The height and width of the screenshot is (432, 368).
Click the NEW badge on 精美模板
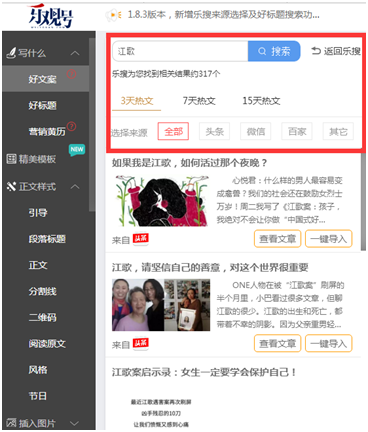click(x=77, y=149)
